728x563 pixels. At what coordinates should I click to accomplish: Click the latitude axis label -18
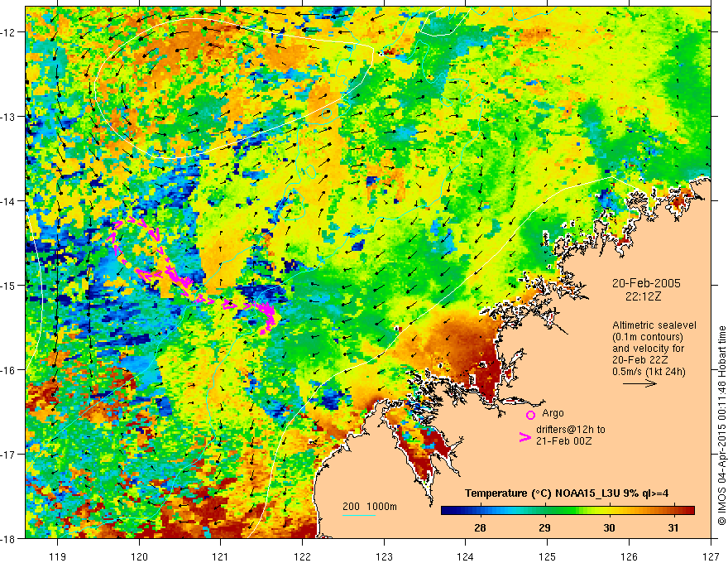pyautogui.click(x=8, y=539)
